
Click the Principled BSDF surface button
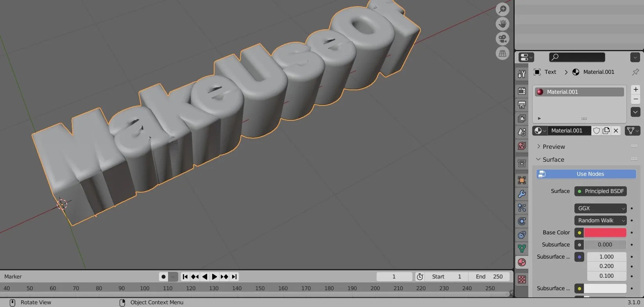(x=601, y=191)
